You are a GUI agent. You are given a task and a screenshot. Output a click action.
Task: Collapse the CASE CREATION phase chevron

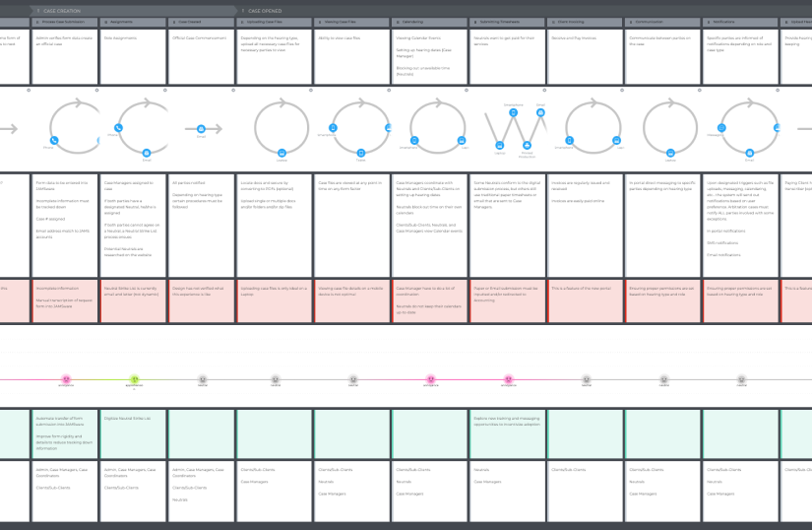point(37,11)
